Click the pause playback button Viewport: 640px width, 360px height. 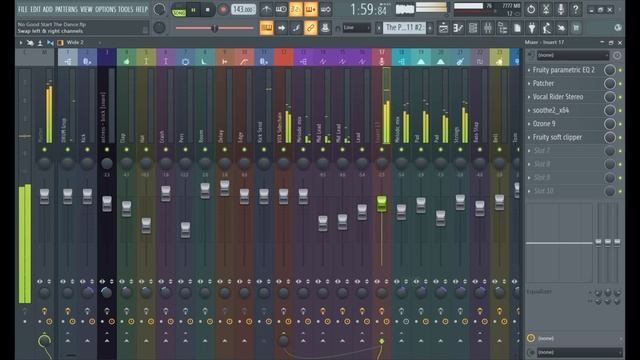(193, 9)
